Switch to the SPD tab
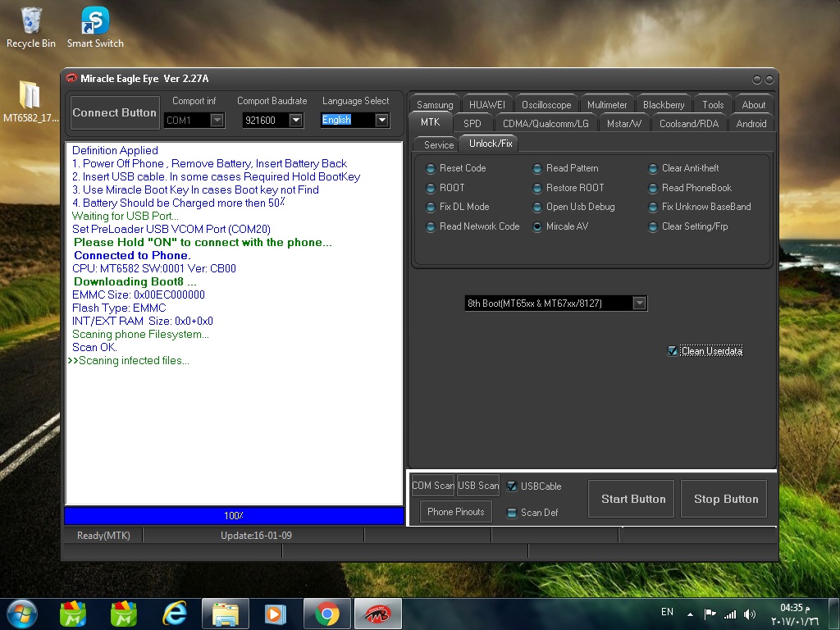 click(x=472, y=123)
